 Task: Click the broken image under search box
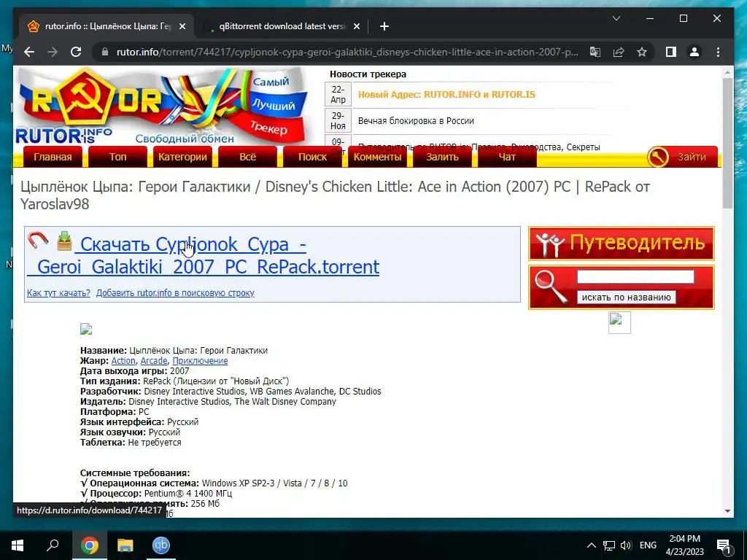619,322
